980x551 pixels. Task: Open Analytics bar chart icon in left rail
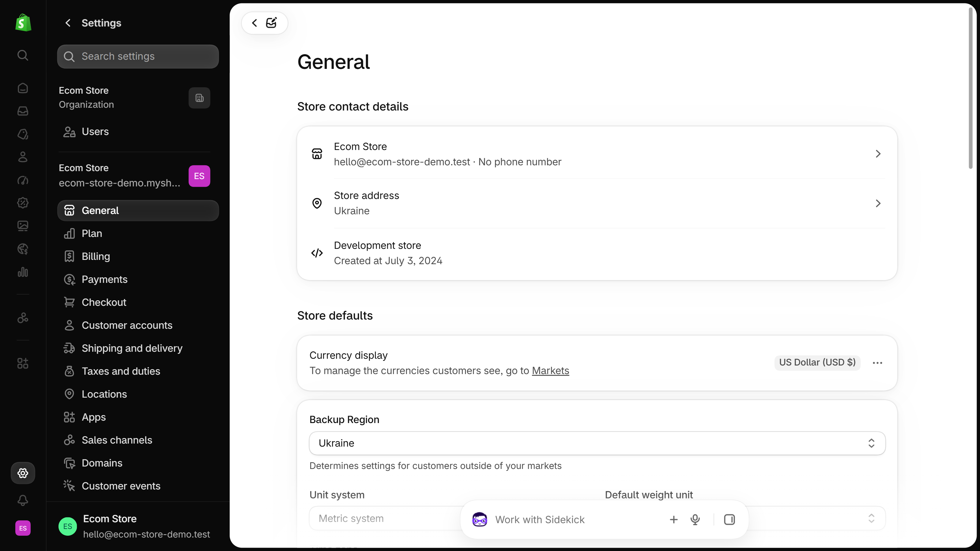coord(23,272)
